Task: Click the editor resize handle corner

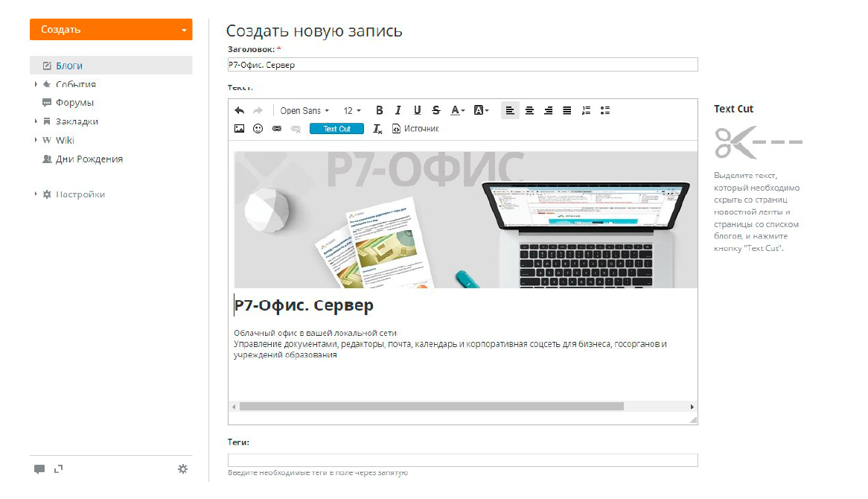Action: (x=693, y=420)
